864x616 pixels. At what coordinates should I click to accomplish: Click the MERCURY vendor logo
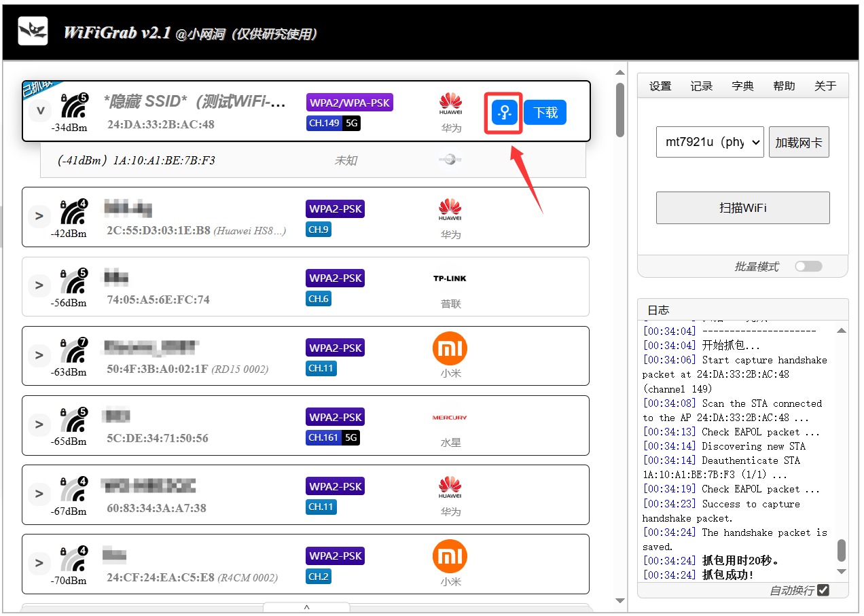tap(450, 418)
